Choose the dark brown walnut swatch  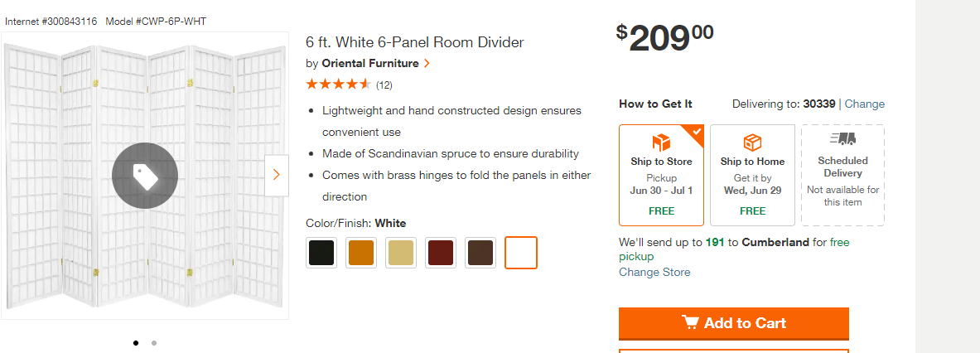tap(480, 253)
